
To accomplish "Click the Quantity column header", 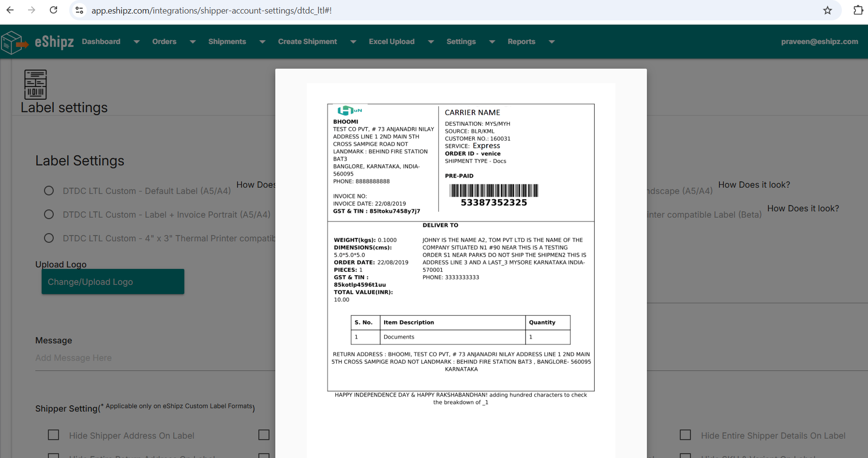I will (x=542, y=323).
